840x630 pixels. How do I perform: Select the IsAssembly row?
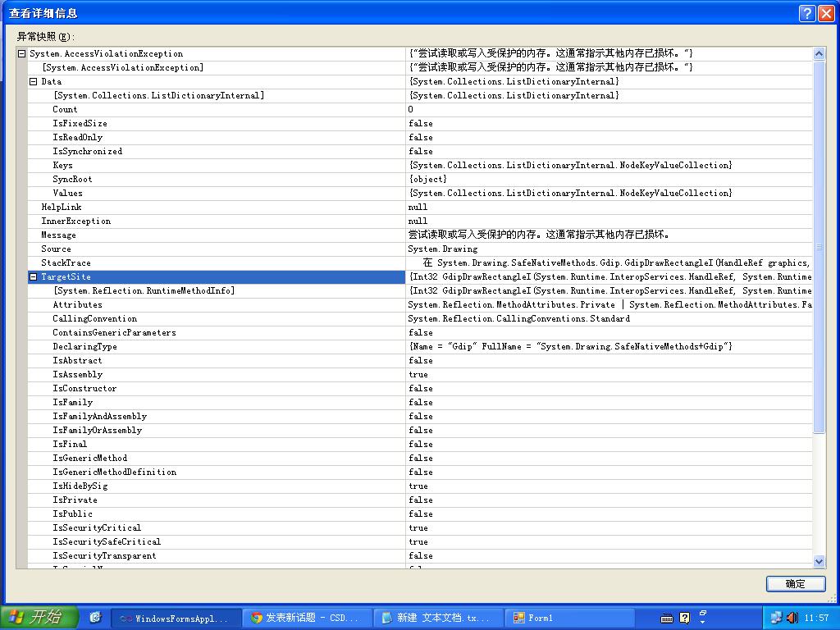coord(420,374)
